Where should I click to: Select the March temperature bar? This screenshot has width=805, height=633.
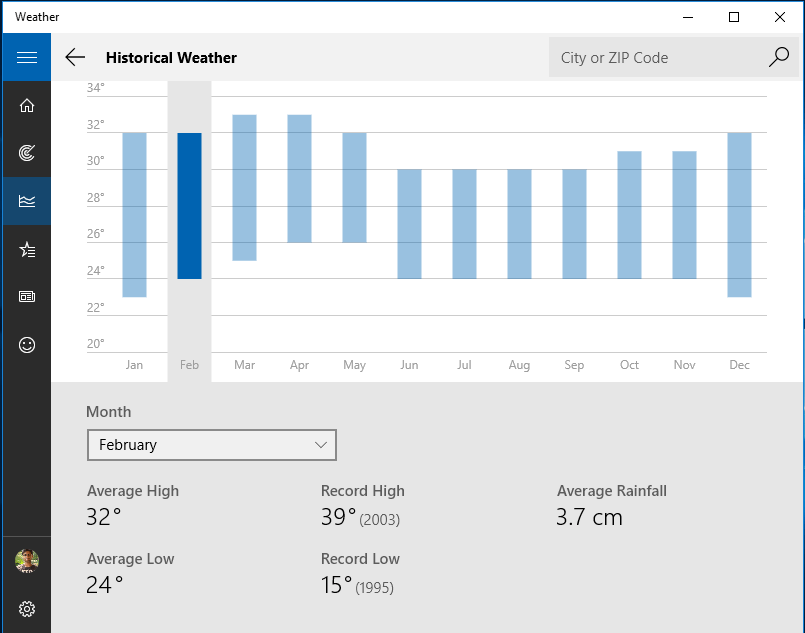pos(244,187)
